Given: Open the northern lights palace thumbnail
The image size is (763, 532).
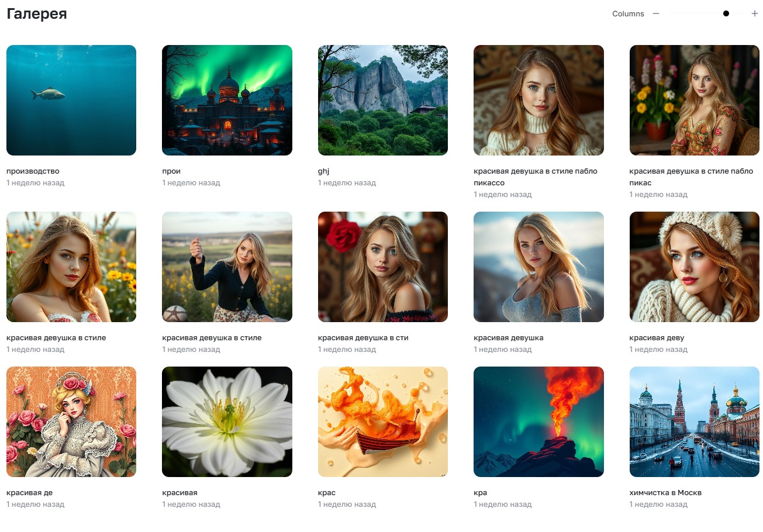Looking at the screenshot, I should click(x=227, y=100).
